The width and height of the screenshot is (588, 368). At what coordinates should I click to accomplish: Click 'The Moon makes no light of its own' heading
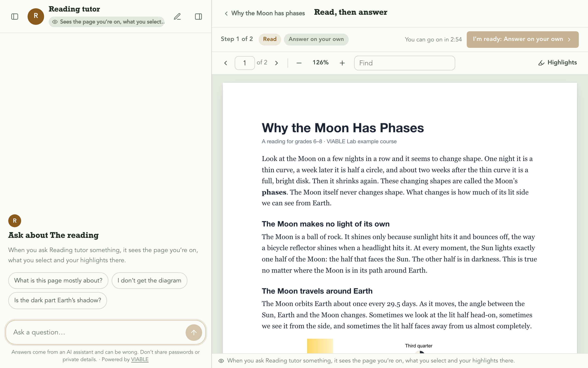tap(326, 224)
